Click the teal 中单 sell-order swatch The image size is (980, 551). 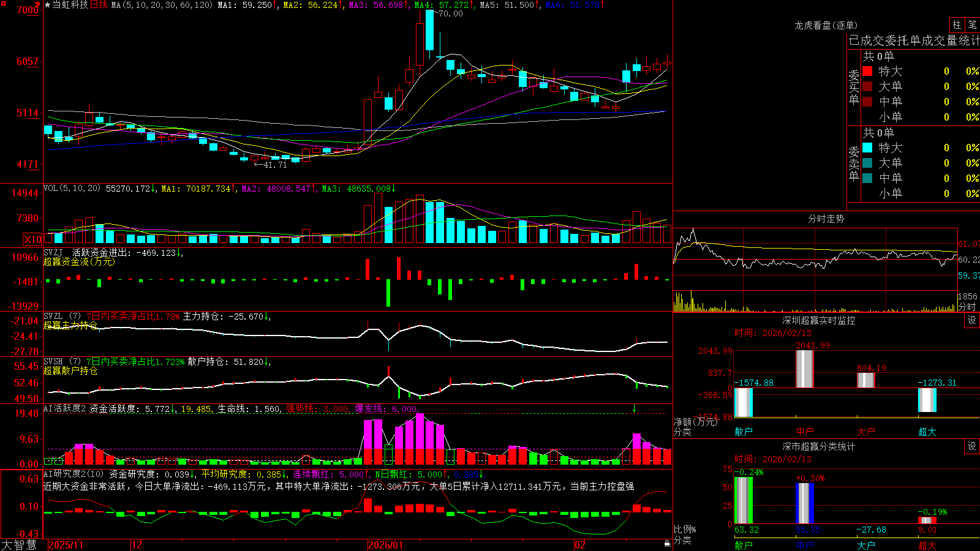[x=867, y=178]
